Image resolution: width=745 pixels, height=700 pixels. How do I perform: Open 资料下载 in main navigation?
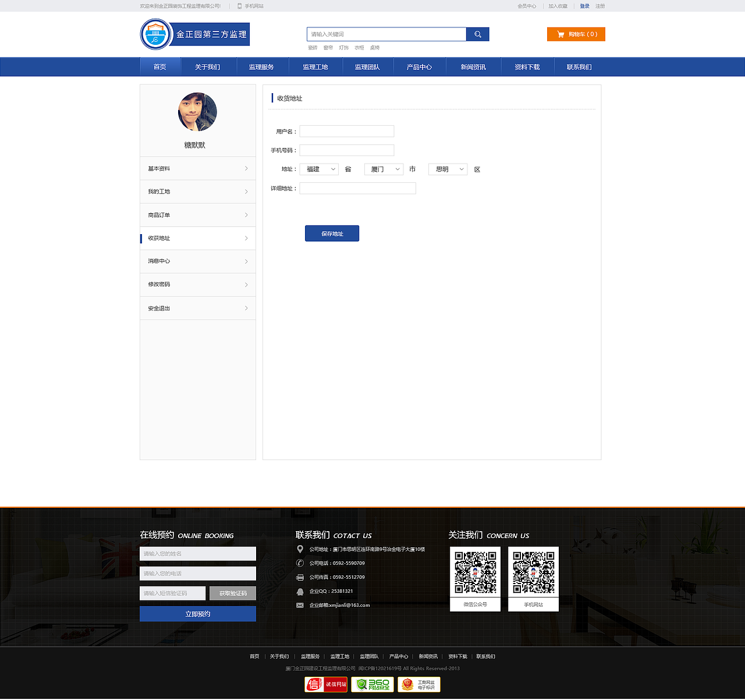527,67
